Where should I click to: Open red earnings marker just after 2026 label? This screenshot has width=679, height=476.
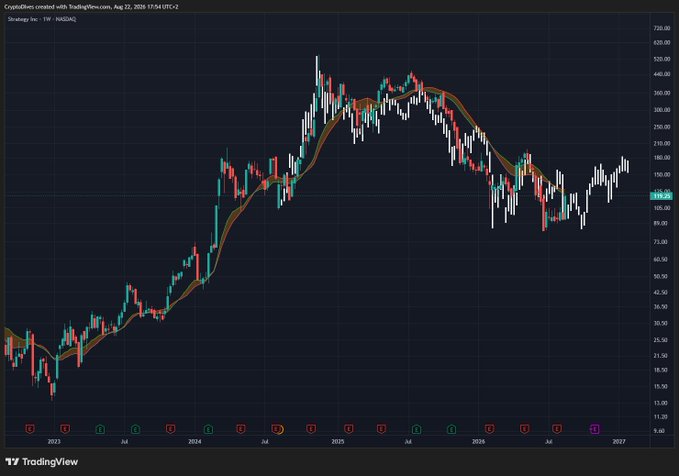pos(489,429)
